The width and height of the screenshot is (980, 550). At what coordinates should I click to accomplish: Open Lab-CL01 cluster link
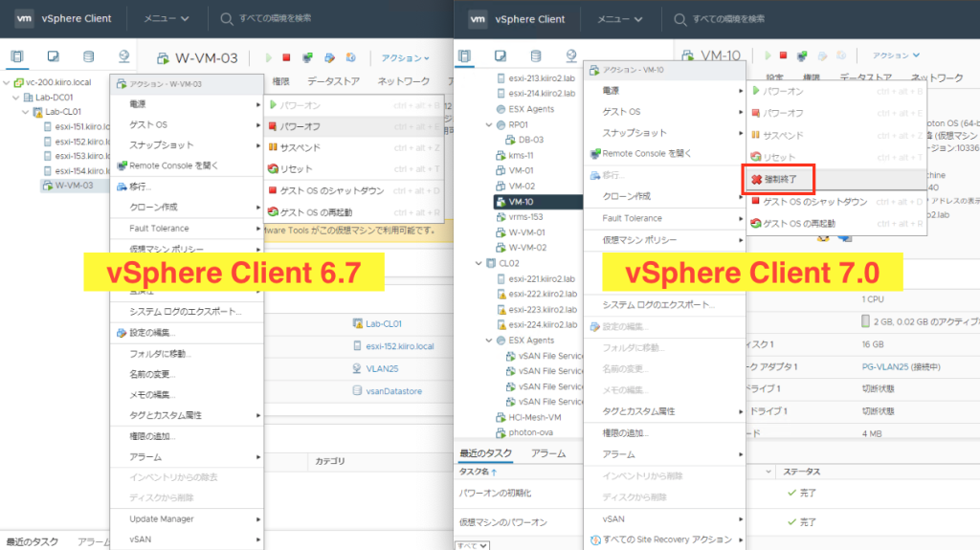pos(383,323)
